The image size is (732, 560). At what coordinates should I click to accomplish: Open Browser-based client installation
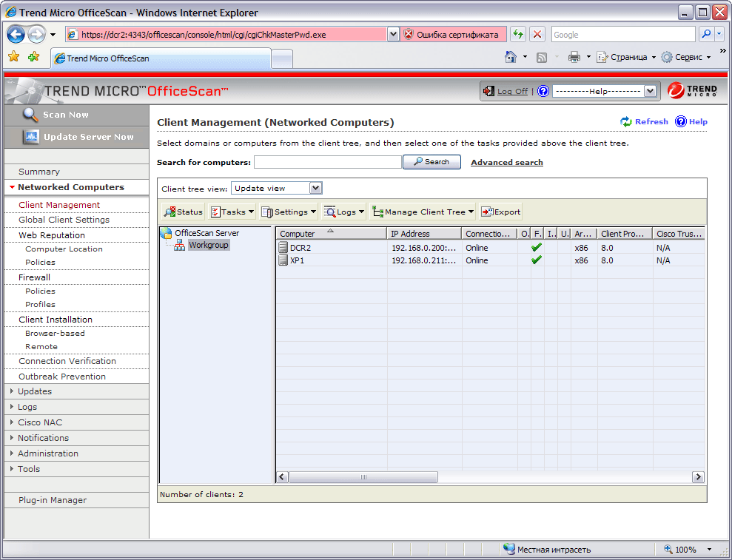click(55, 333)
